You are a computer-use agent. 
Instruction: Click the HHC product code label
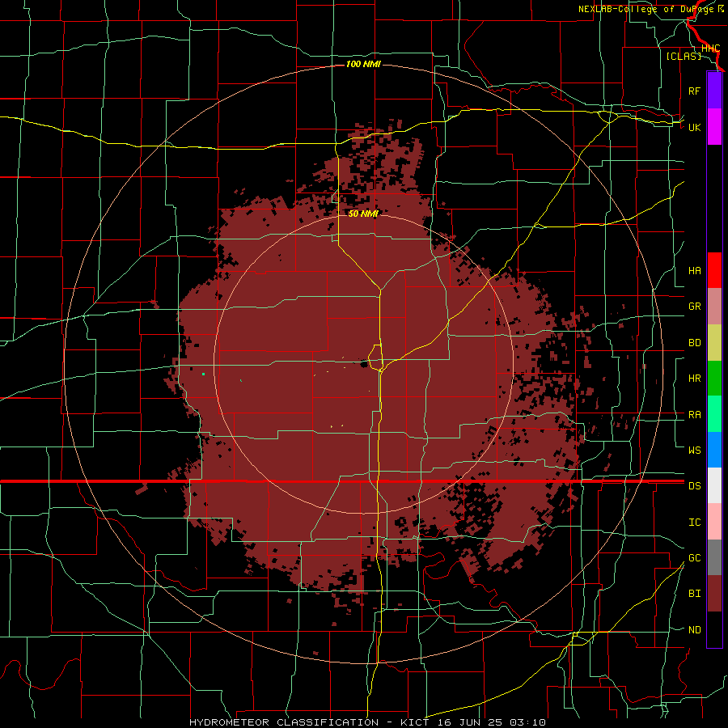coord(711,48)
